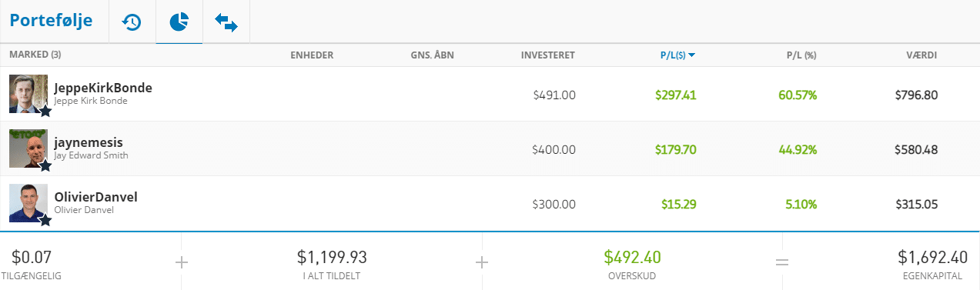Click the plus sign after Tilgængelig
Screen dimensions: 980x290
click(181, 262)
